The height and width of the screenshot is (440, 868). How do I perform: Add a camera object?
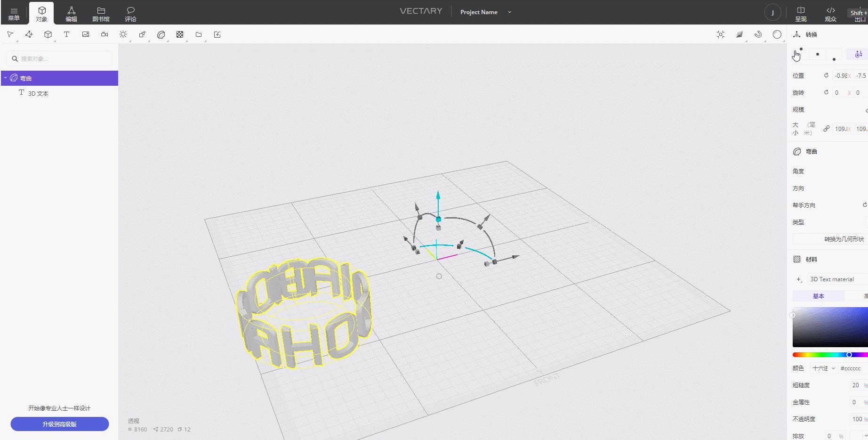(104, 34)
